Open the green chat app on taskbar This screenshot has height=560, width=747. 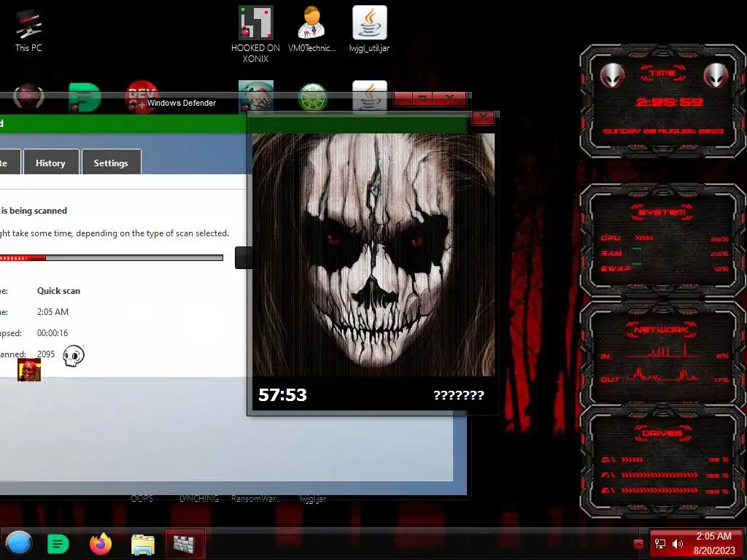pos(58,543)
